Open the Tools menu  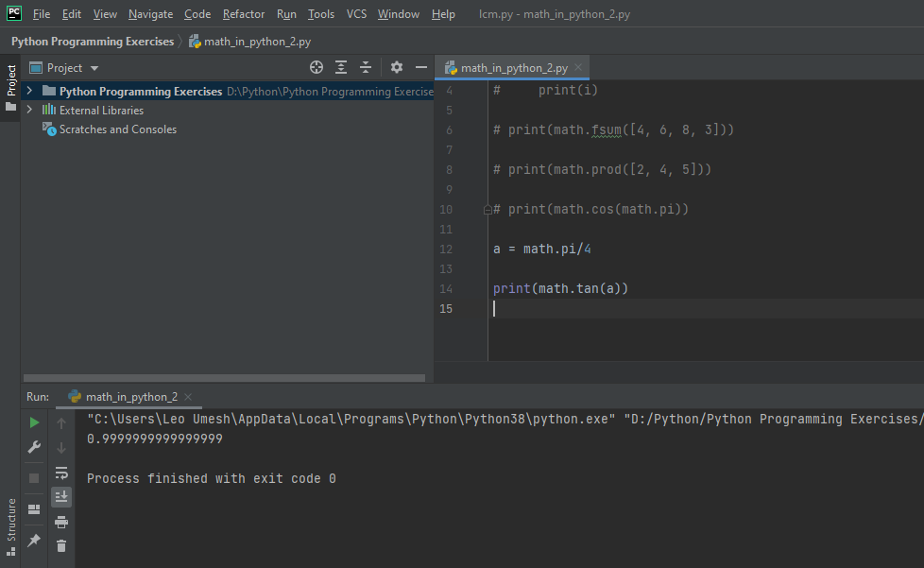[321, 13]
